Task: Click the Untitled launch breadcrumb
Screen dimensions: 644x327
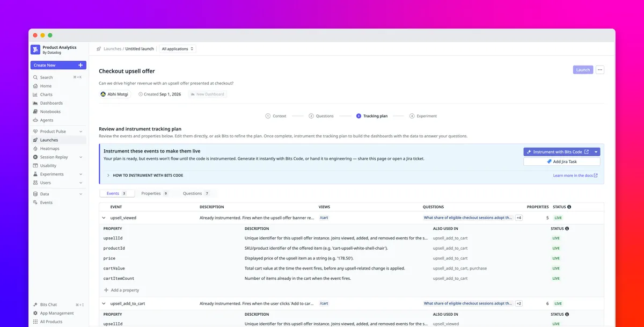Action: pos(140,49)
